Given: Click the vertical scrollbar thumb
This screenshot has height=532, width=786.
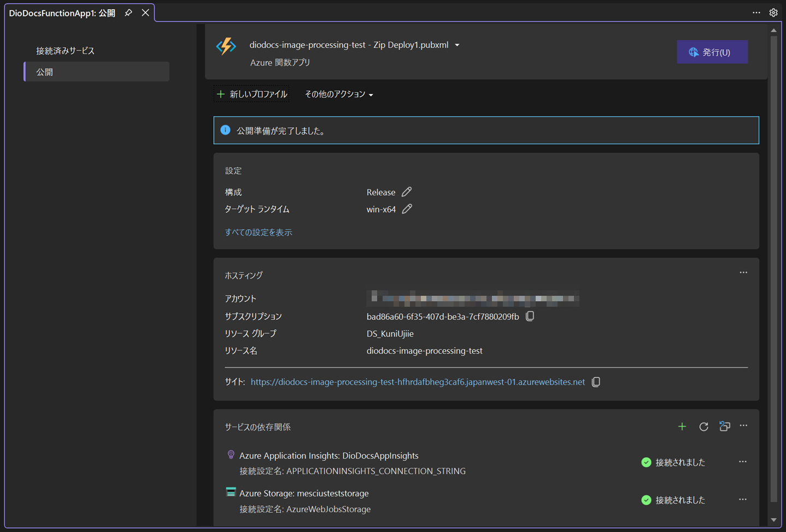Looking at the screenshot, I should pos(773,268).
